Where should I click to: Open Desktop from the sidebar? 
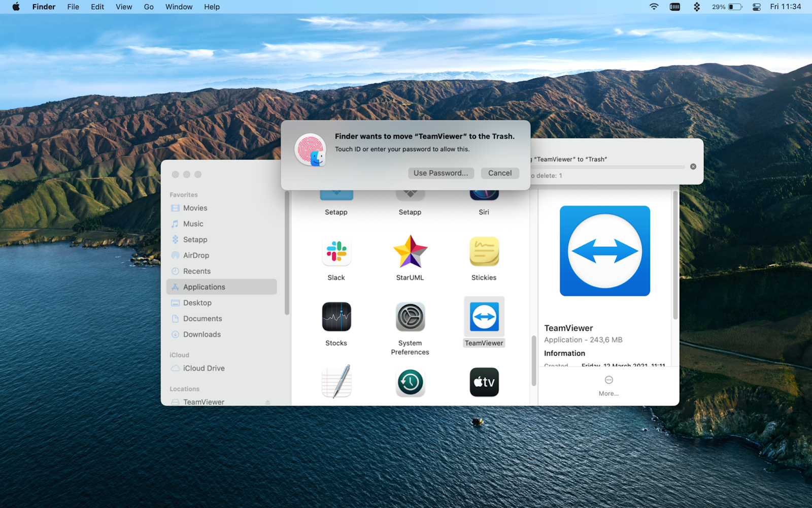click(222, 303)
